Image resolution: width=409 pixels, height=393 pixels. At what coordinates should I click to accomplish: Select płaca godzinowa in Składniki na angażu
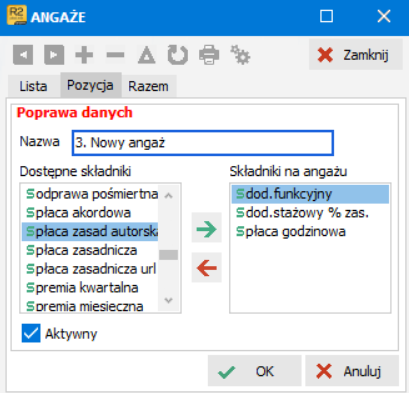coord(310,232)
